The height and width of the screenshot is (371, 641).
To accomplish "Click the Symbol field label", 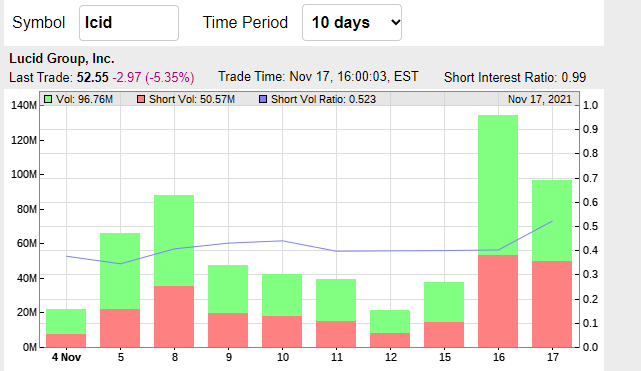I will pos(38,22).
